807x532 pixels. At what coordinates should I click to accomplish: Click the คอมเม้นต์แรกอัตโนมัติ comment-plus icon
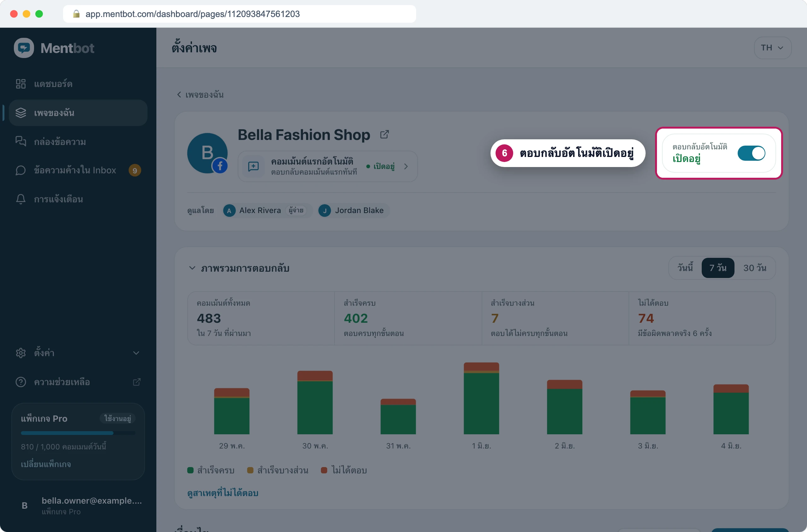(253, 166)
